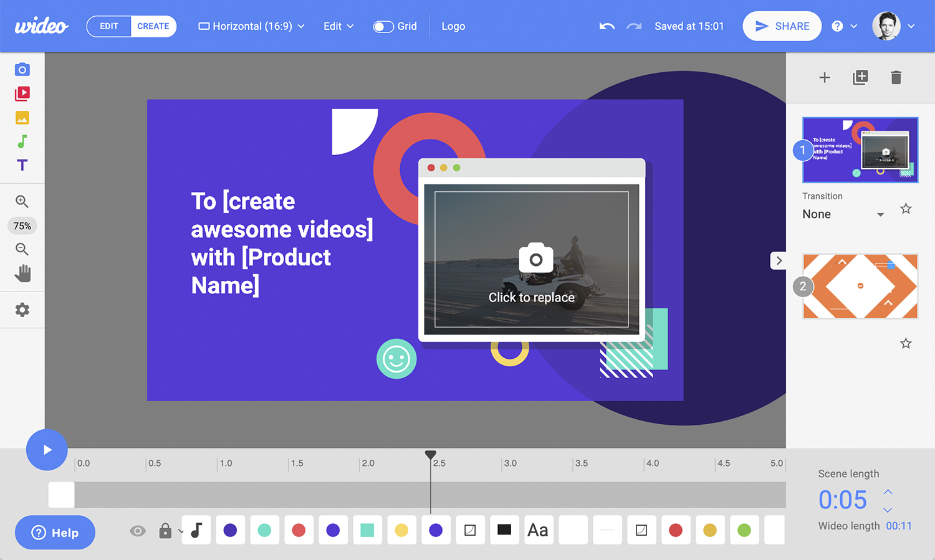935x560 pixels.
Task: Click the camera icon above Click to replace
Action: tap(536, 258)
